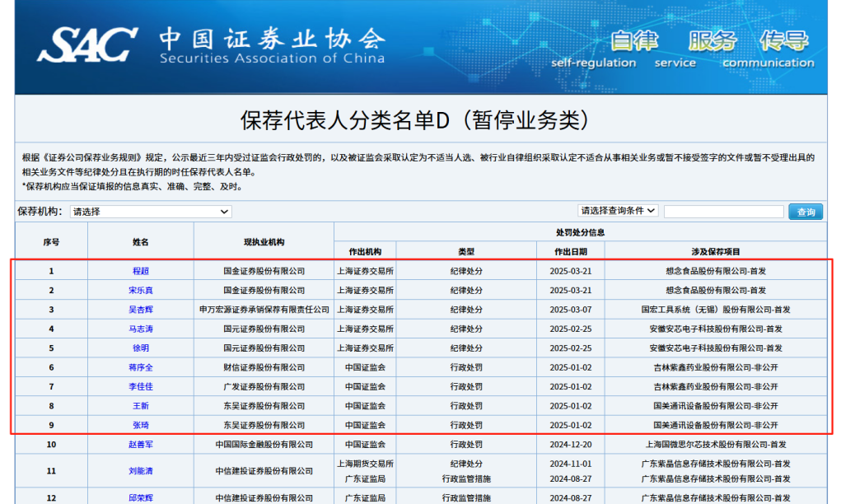The width and height of the screenshot is (855, 504).
Task: Select date cell 2024-11-01
Action: coord(571,464)
